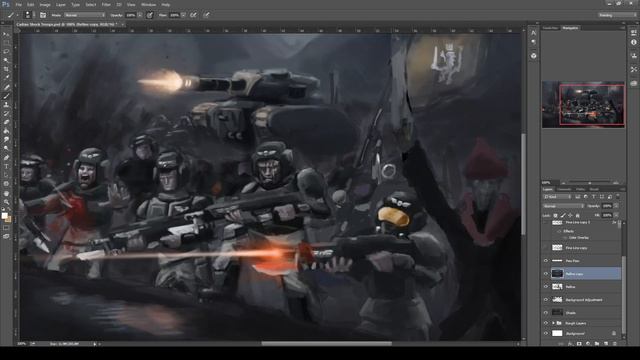This screenshot has height=360, width=640.
Task: Select the Lasso tool
Action: (6, 52)
